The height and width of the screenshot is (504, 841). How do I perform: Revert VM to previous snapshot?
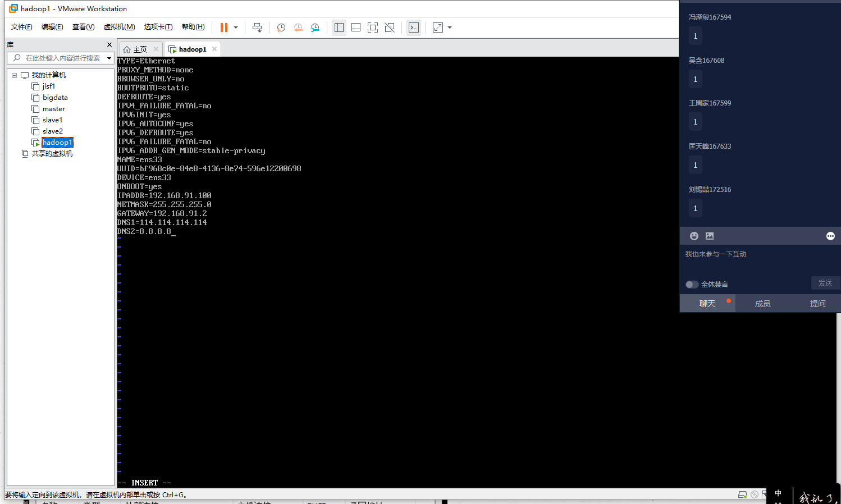(298, 28)
